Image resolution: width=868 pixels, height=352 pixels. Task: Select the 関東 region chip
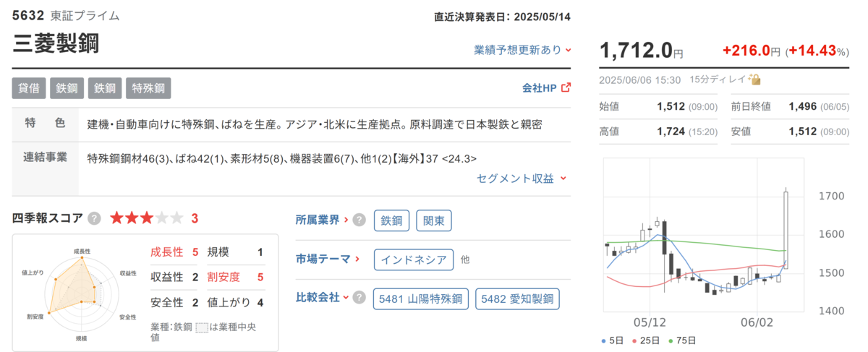434,220
